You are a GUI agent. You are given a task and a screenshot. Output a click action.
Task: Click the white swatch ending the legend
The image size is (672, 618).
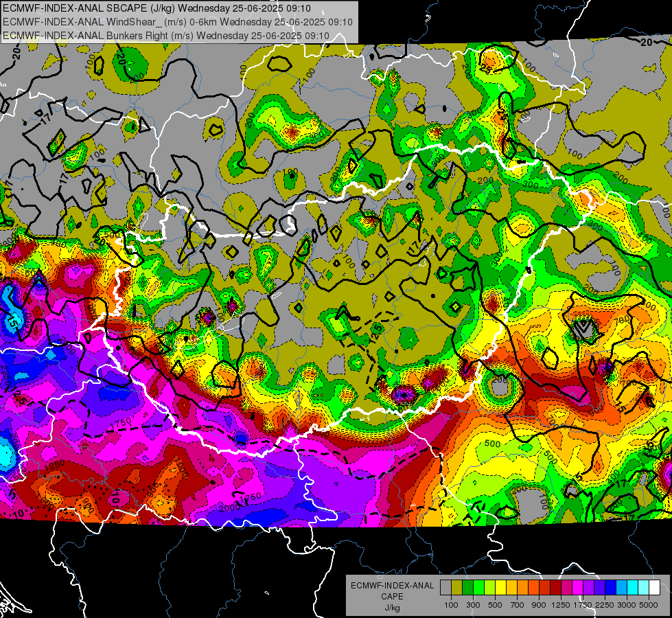tap(654, 588)
